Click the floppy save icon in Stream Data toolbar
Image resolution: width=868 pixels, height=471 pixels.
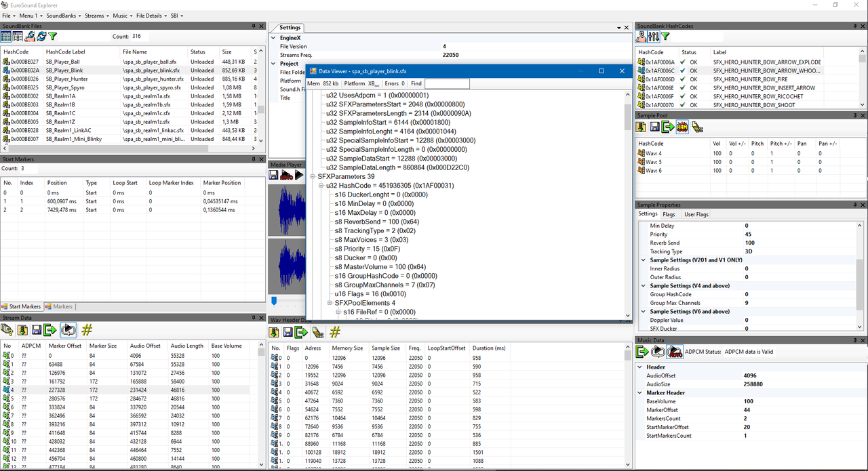tap(36, 330)
